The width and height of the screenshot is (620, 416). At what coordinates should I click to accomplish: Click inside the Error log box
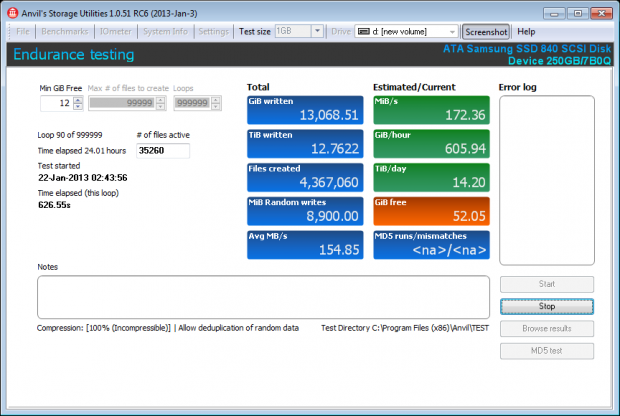pyautogui.click(x=547, y=180)
